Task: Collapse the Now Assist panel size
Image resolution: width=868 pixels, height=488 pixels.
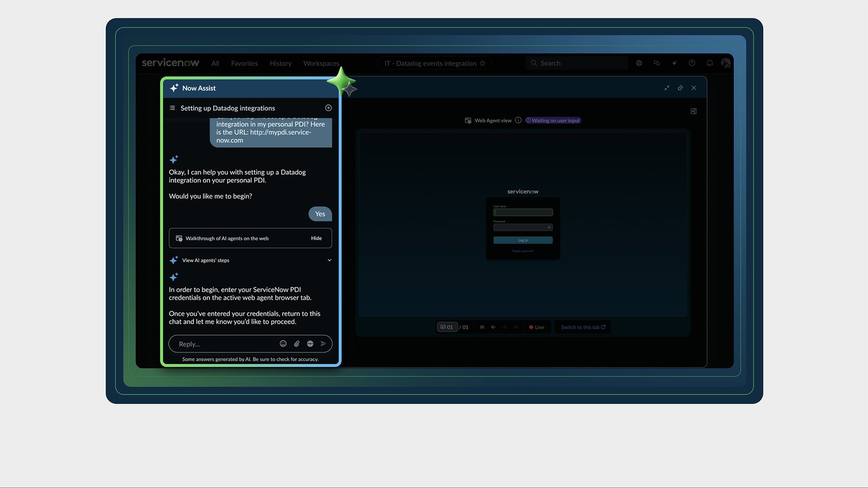Action: 667,88
